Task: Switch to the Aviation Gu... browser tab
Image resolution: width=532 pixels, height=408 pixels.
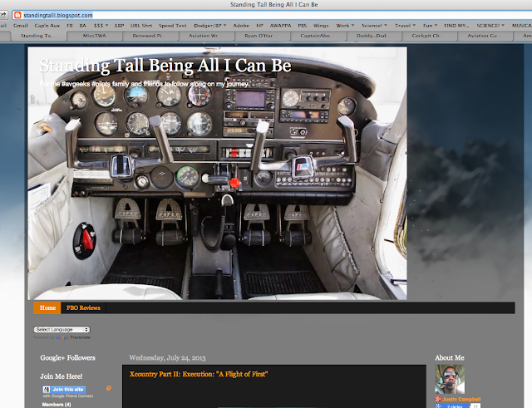Action: [485, 36]
